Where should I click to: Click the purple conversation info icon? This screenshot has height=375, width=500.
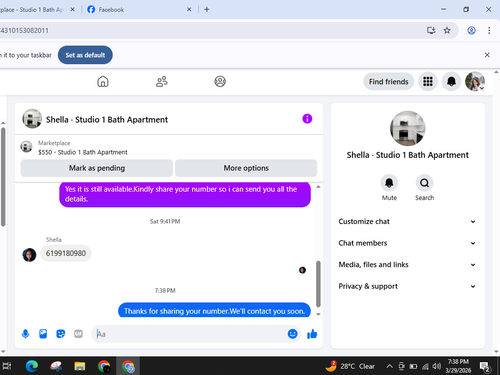(307, 119)
